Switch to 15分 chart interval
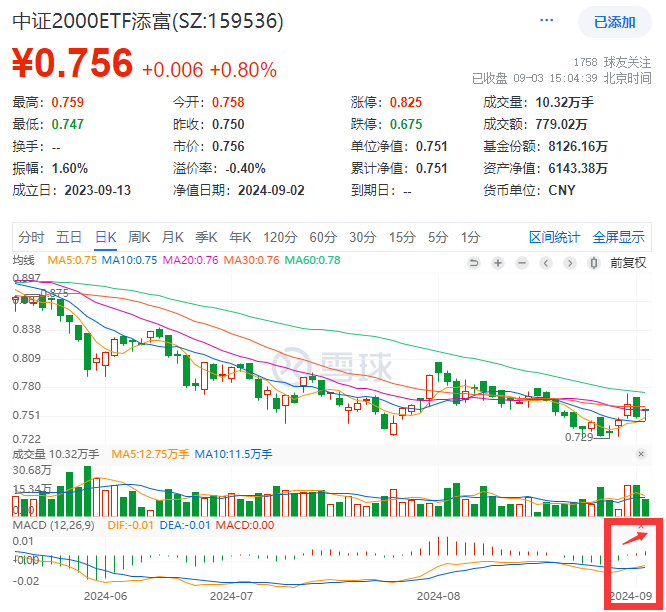Viewport: 666px width, 612px height. (402, 237)
